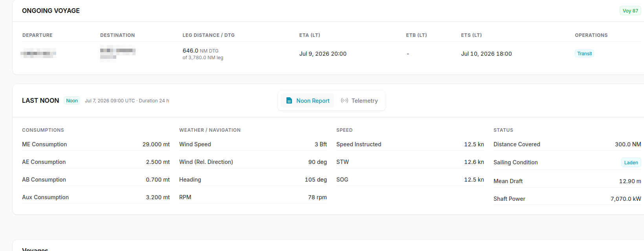
Task: Click the Mean Draft label
Action: click(x=508, y=181)
